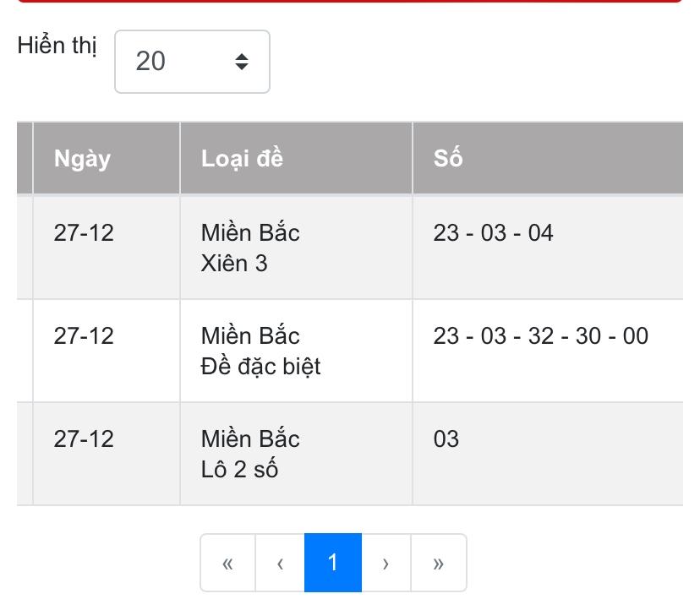700x610 pixels.
Task: Click the "Số" column header
Action: click(448, 159)
